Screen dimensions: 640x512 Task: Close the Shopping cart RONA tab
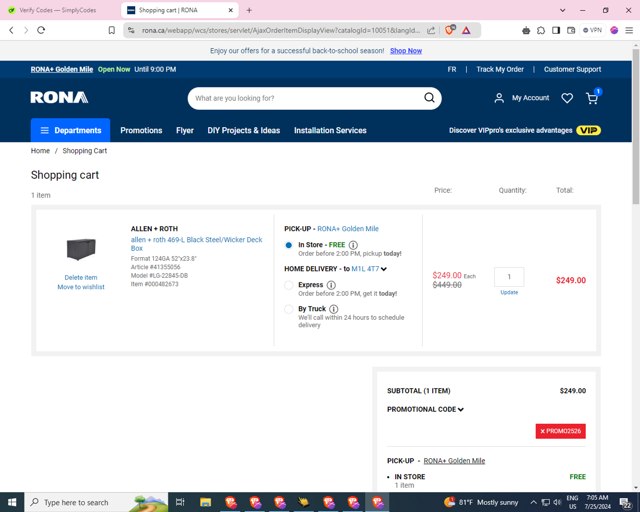point(231,10)
